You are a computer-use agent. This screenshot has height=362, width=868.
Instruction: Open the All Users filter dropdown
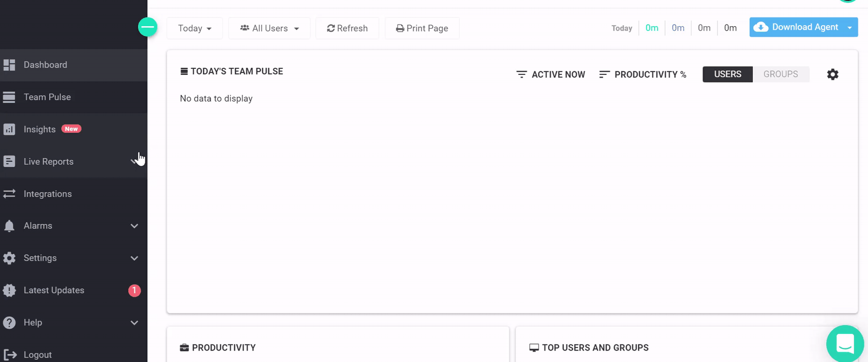(269, 28)
